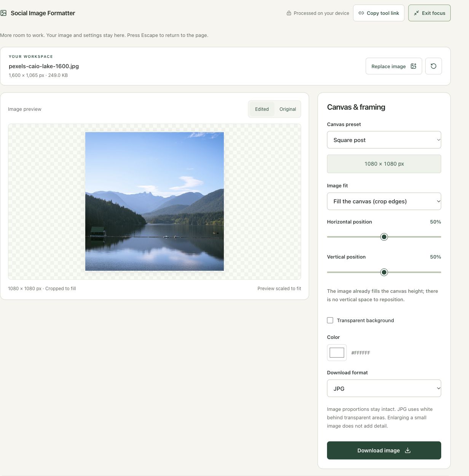Click the link icon in Copy tool link
469x476 pixels.
click(361, 13)
